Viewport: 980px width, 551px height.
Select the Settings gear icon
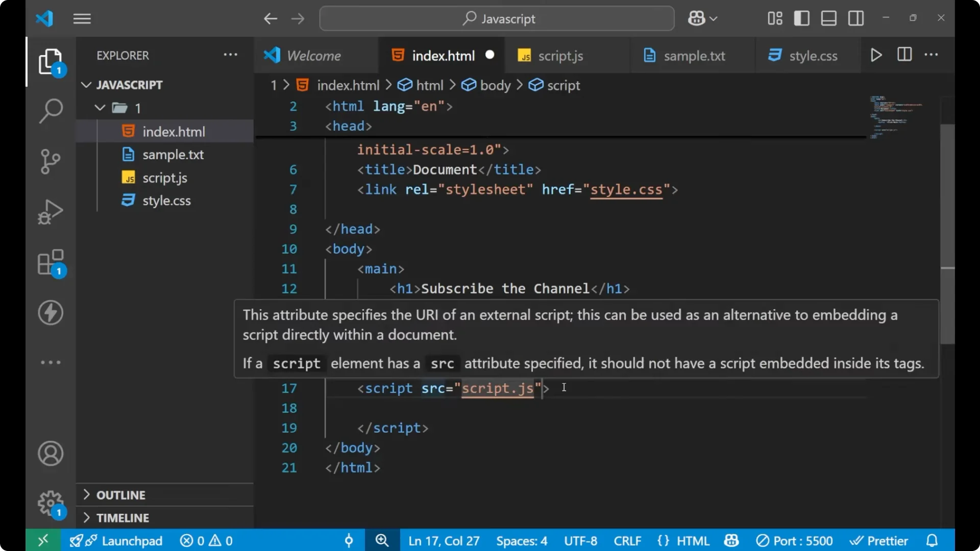pos(51,503)
